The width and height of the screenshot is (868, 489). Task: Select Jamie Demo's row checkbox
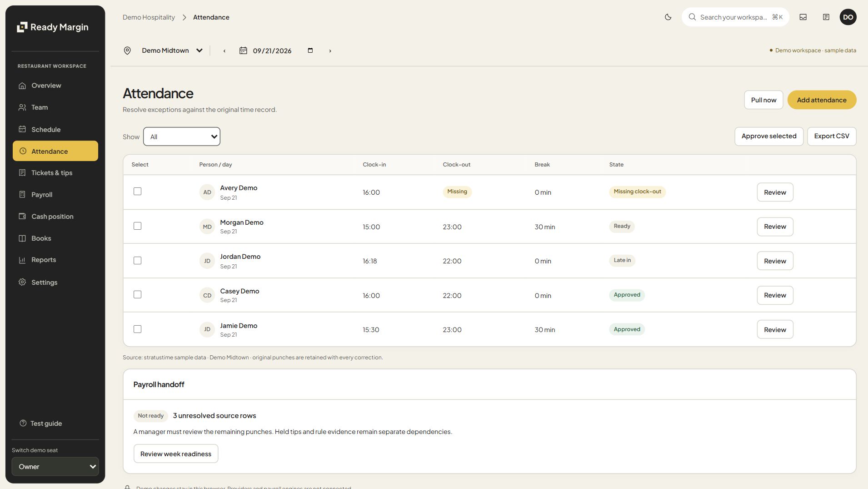point(137,329)
